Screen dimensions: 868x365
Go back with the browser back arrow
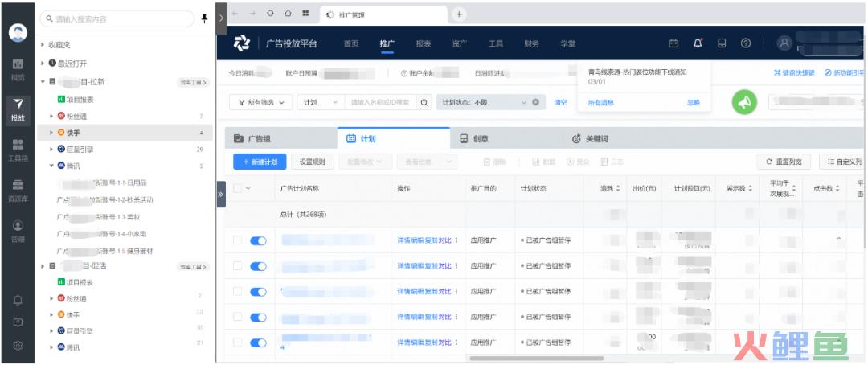pyautogui.click(x=235, y=14)
